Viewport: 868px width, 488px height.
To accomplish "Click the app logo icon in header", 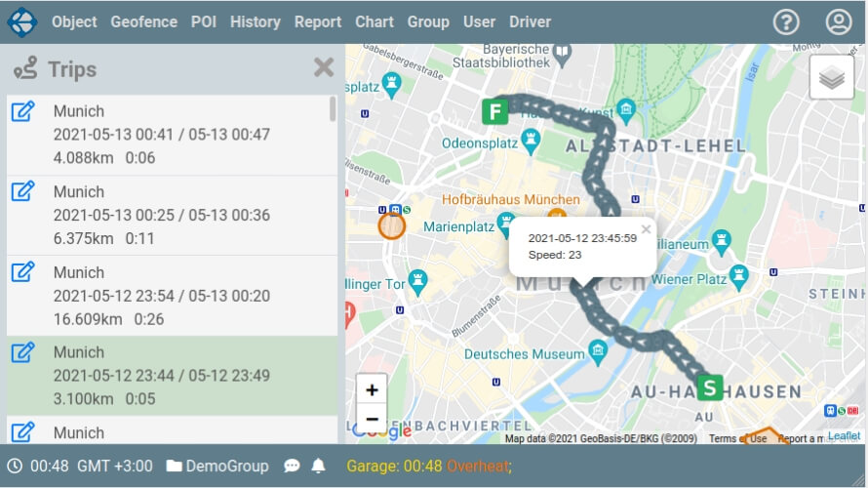I will (x=21, y=21).
